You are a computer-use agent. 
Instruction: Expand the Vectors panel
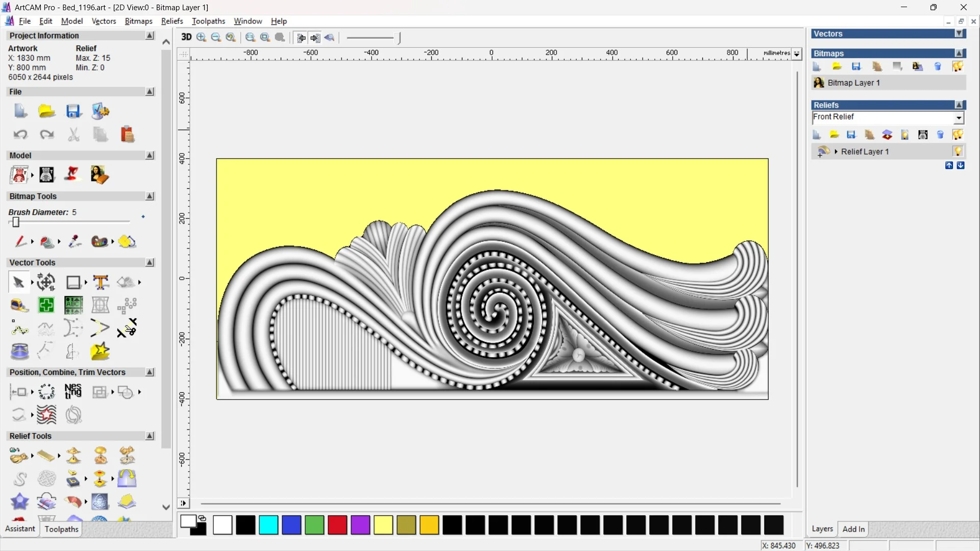pos(959,34)
